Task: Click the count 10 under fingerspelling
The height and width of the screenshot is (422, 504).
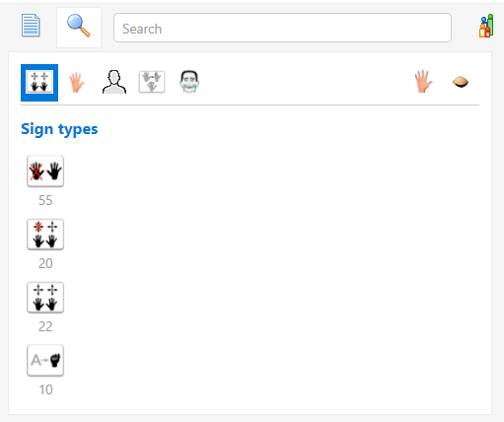Action: [45, 389]
